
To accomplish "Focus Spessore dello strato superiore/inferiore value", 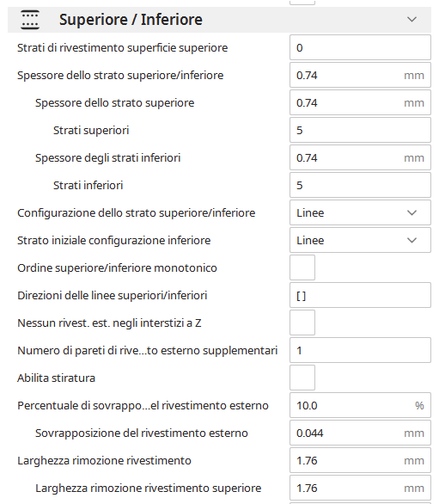I will pyautogui.click(x=360, y=75).
